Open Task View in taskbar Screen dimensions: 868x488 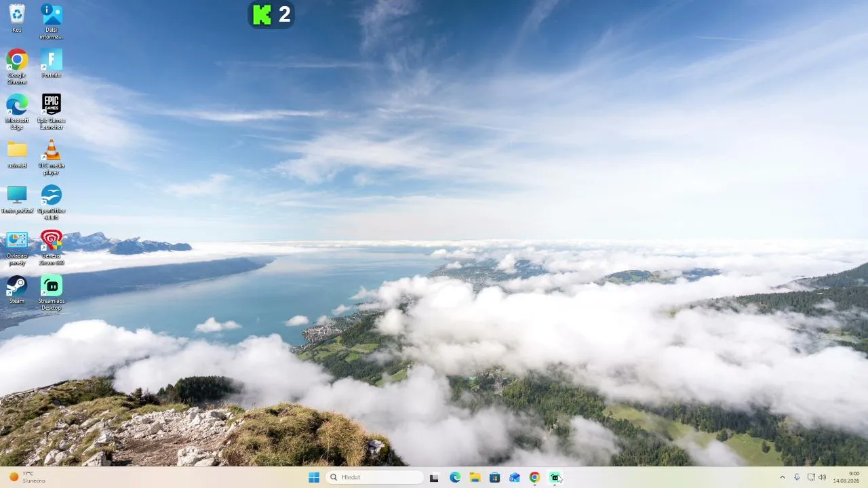(434, 477)
